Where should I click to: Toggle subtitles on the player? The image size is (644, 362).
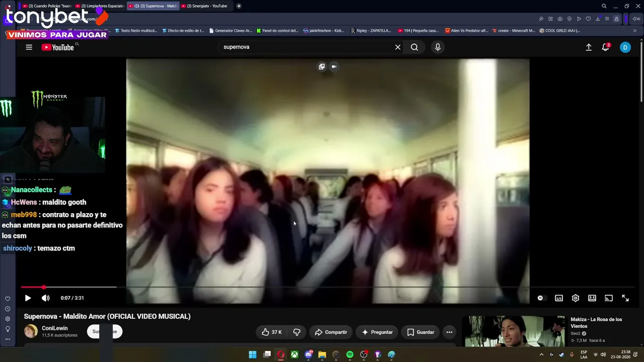click(x=558, y=298)
